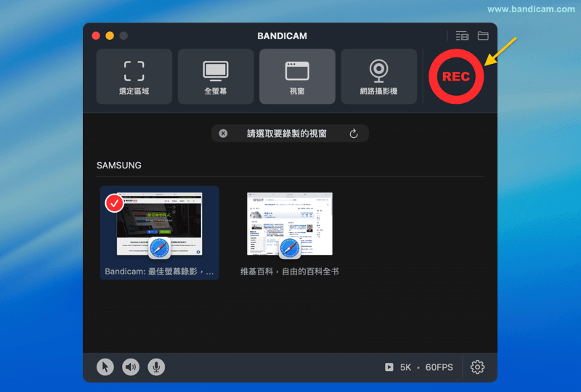The height and width of the screenshot is (392, 581).
Task: Open the output folder icon
Action: 483,36
